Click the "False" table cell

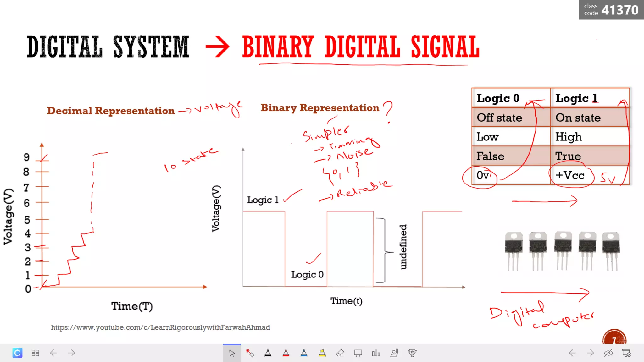[511, 156]
